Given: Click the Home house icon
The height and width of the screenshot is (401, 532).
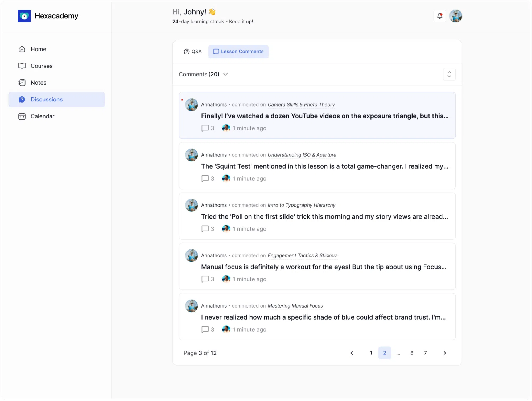Looking at the screenshot, I should pyautogui.click(x=22, y=49).
